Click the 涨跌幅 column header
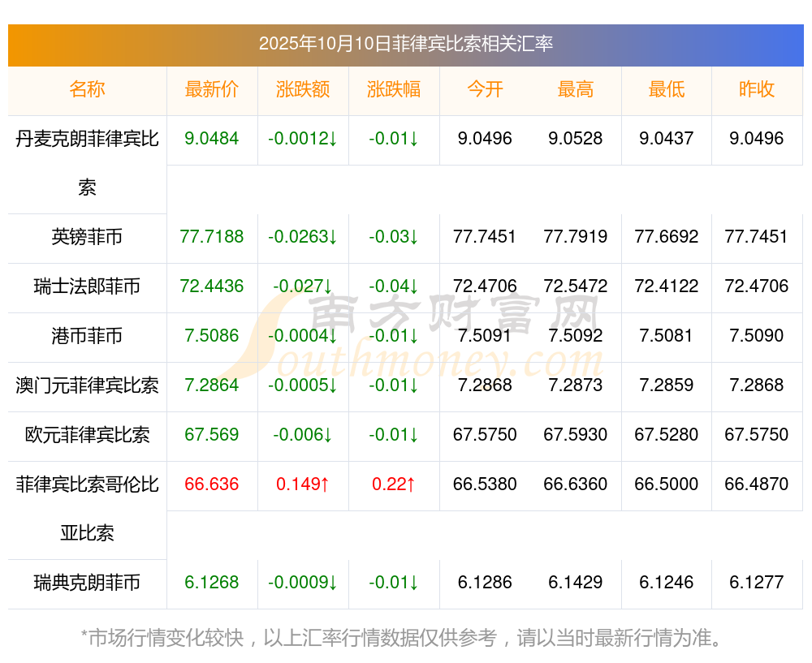The image size is (812, 663). click(394, 89)
